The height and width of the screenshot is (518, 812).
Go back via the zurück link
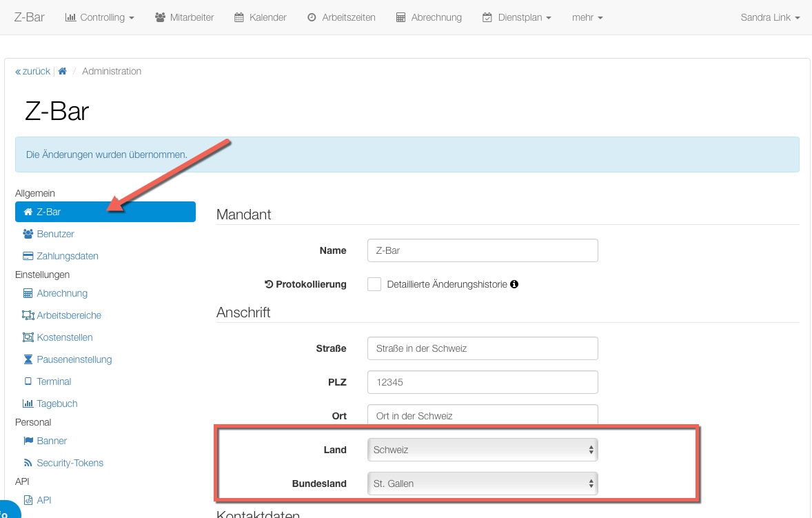click(x=32, y=71)
